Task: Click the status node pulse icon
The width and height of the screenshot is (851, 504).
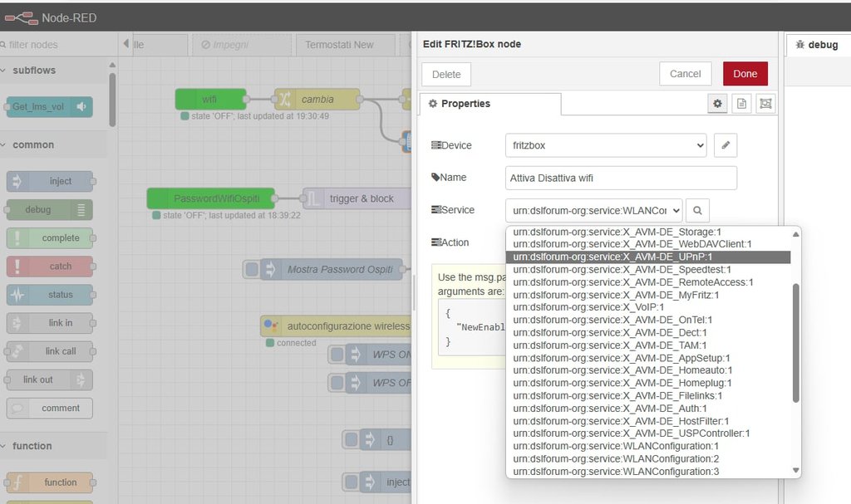Action: (17, 295)
